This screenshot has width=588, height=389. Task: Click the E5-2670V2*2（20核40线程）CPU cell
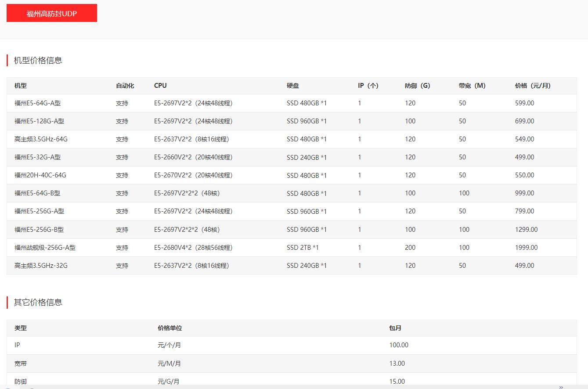[193, 175]
